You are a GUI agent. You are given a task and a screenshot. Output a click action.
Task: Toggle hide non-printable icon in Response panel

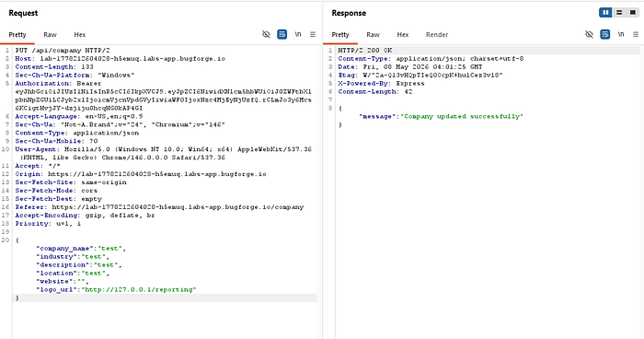point(589,35)
